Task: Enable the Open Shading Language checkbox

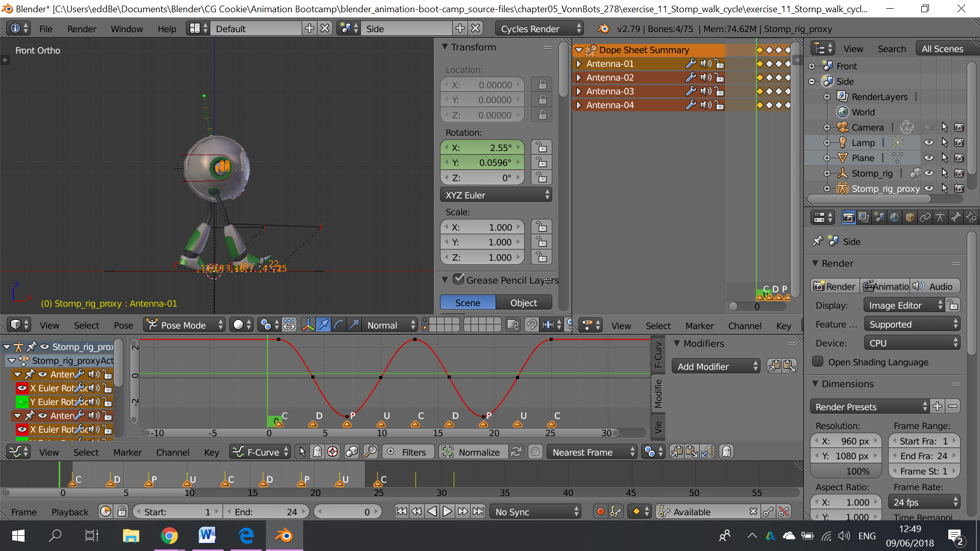Action: [x=817, y=362]
